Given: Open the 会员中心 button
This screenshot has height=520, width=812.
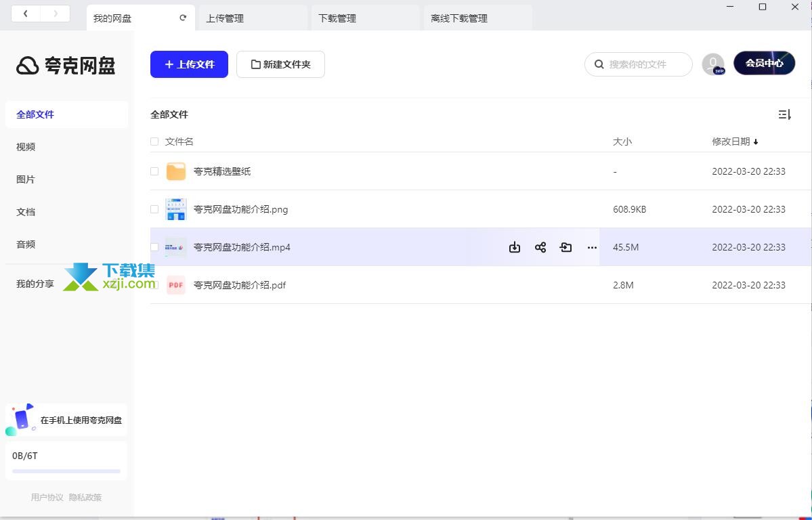Looking at the screenshot, I should [x=765, y=63].
